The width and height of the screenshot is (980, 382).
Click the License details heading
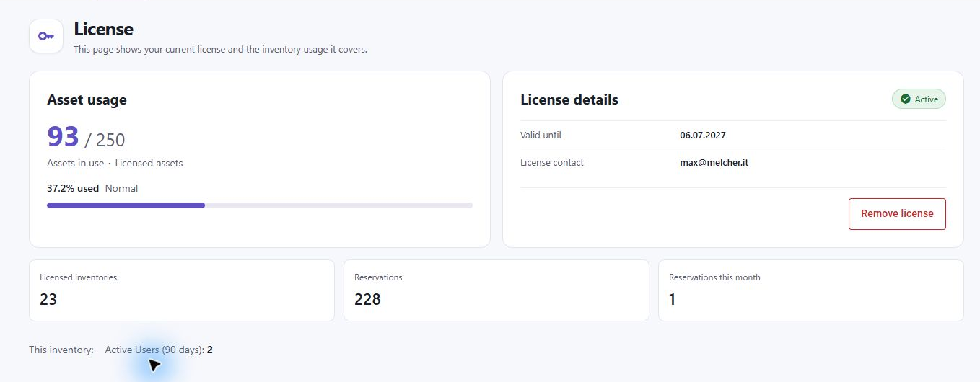(569, 100)
